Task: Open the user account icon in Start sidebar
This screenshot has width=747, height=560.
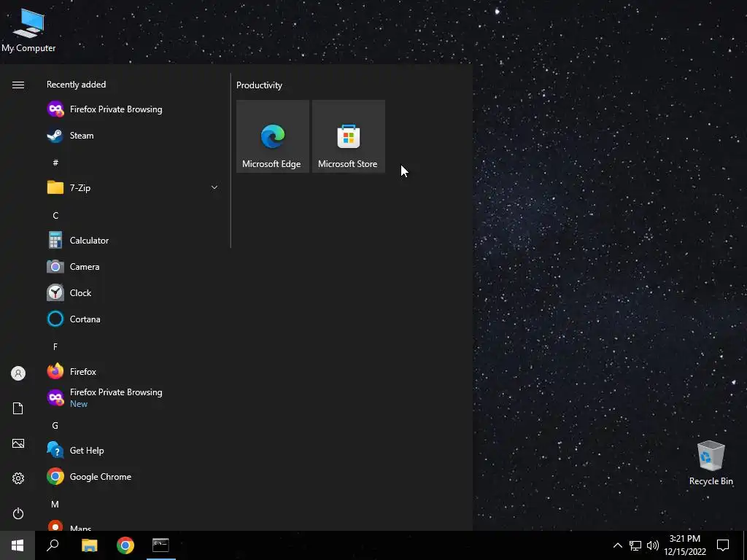Action: click(18, 373)
